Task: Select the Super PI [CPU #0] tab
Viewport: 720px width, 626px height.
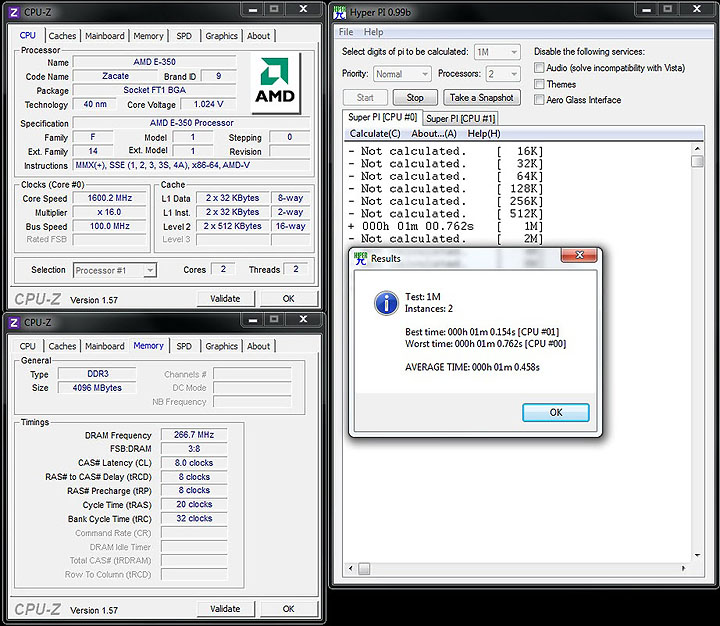Action: click(382, 117)
